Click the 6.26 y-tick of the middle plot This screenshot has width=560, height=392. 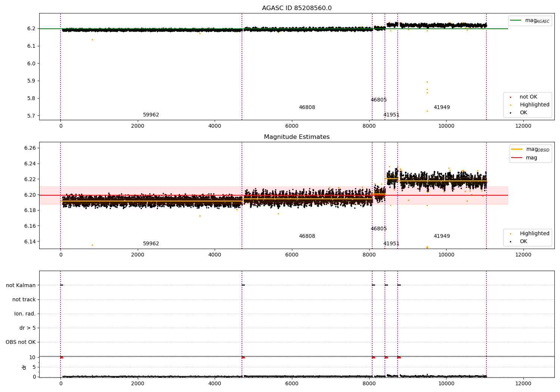point(29,148)
